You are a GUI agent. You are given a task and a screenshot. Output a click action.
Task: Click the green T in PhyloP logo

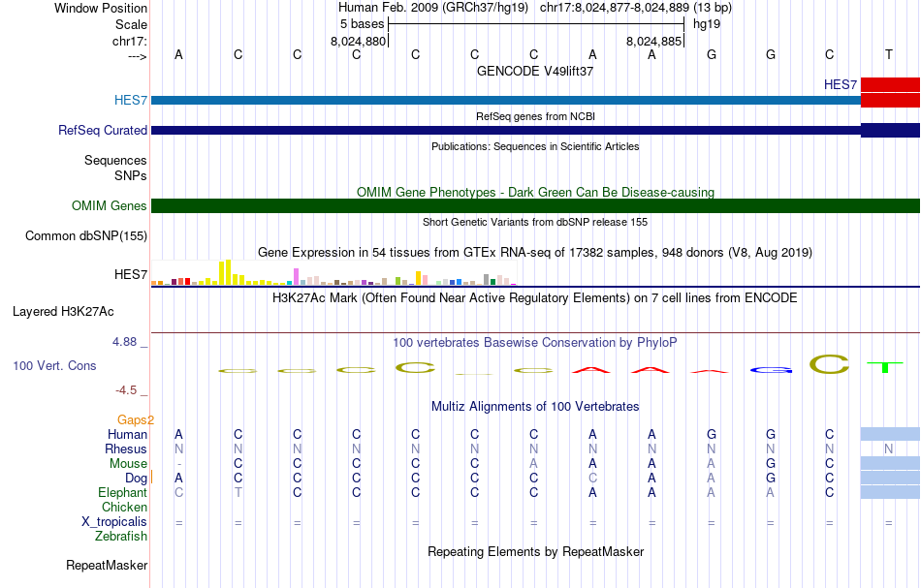pyautogui.click(x=884, y=367)
